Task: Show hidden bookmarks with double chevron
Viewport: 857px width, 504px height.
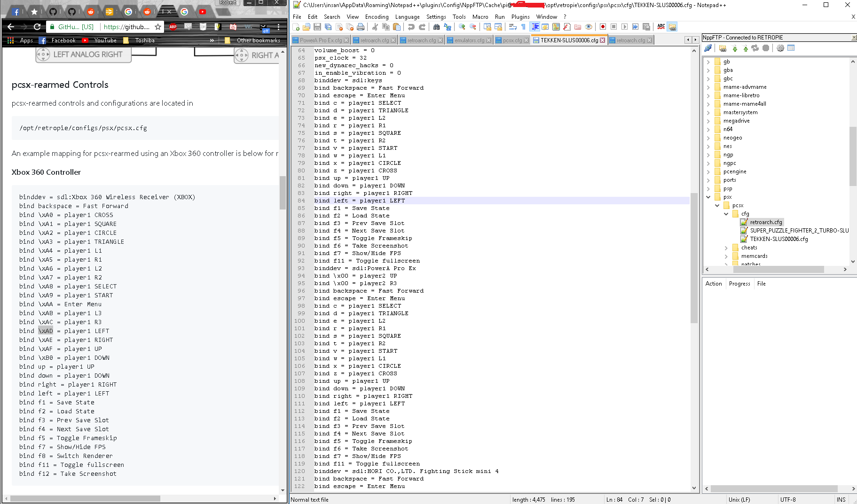Action: [x=212, y=40]
